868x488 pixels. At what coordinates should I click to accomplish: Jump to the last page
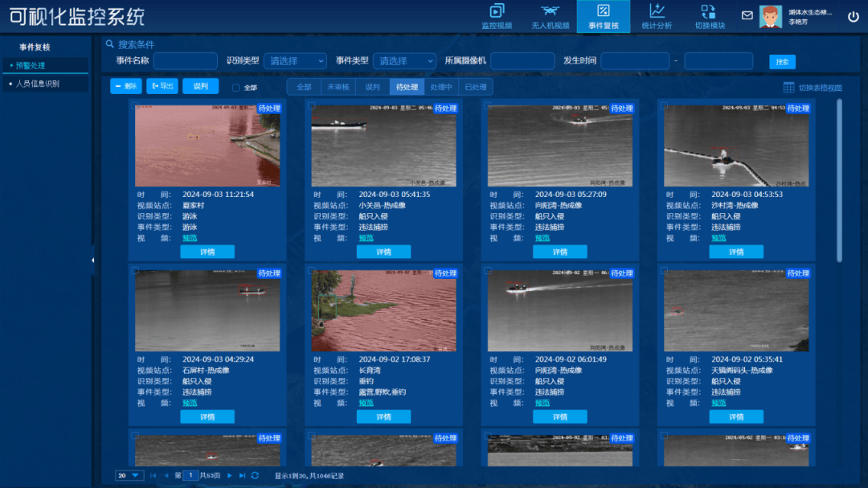243,476
